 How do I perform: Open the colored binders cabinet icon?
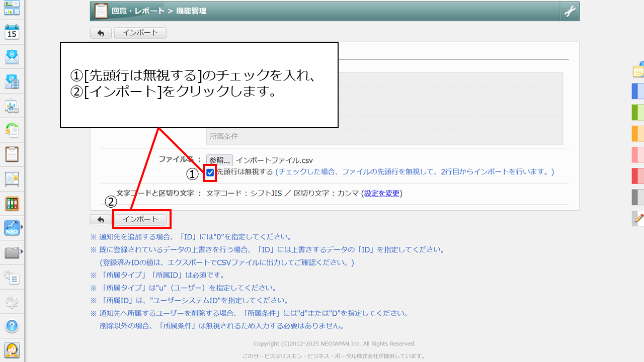coord(12,203)
